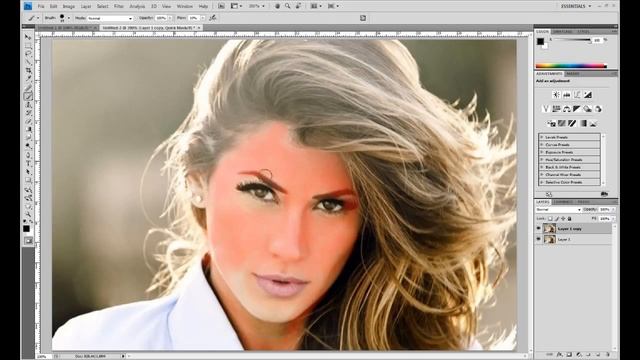The width and height of the screenshot is (640, 360).
Task: Click Invert adjustment icon
Action: (x=551, y=123)
